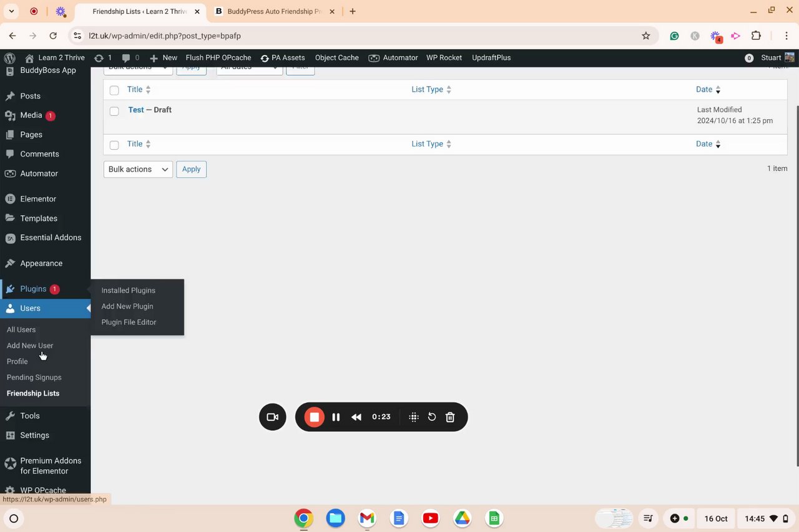
Task: Click the plus New item icon
Action: pyautogui.click(x=154, y=58)
